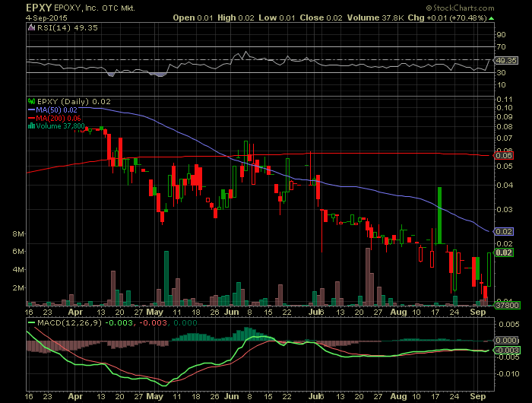532x403 pixels.
Task: Click the 37800 volume tag on the right axis
Action: point(507,305)
